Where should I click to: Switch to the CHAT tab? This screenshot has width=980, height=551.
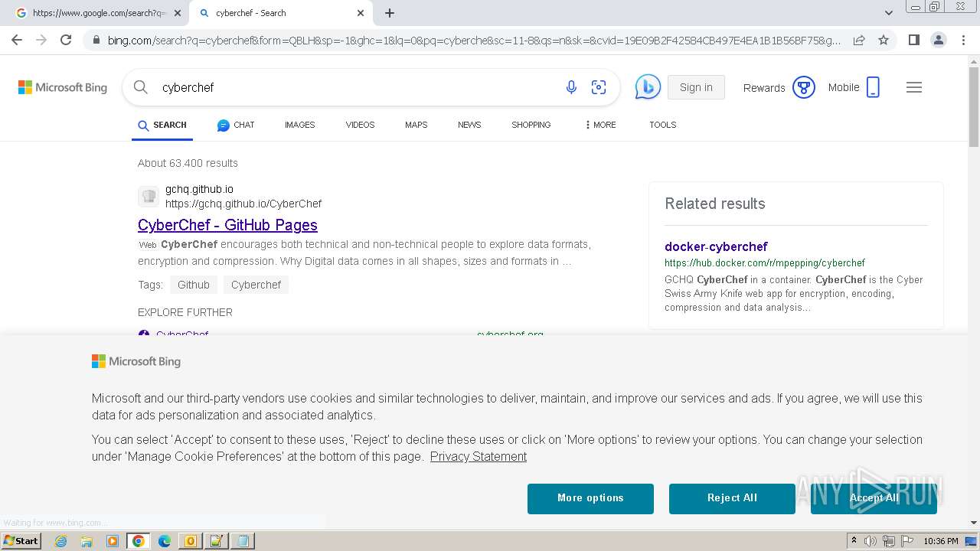point(236,125)
